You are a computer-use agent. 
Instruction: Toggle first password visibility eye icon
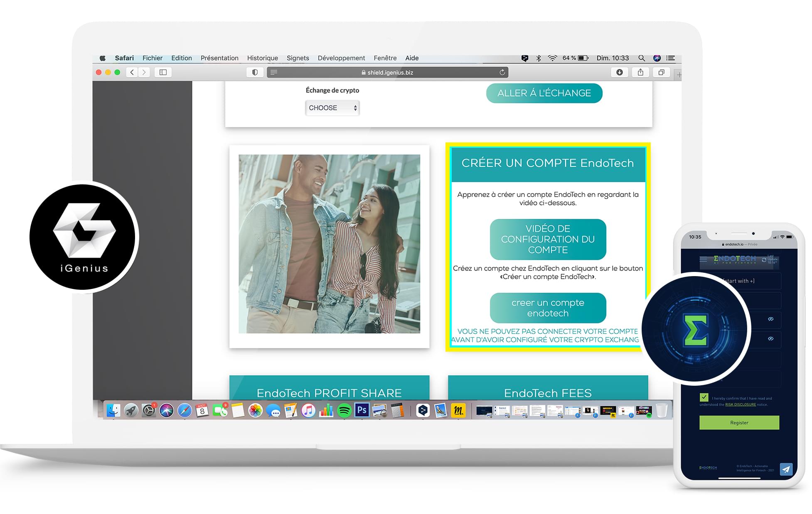pyautogui.click(x=770, y=319)
